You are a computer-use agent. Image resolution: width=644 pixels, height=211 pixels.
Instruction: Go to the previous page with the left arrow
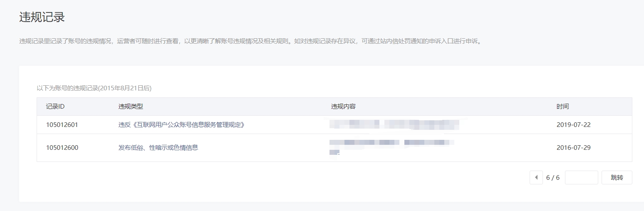(536, 177)
